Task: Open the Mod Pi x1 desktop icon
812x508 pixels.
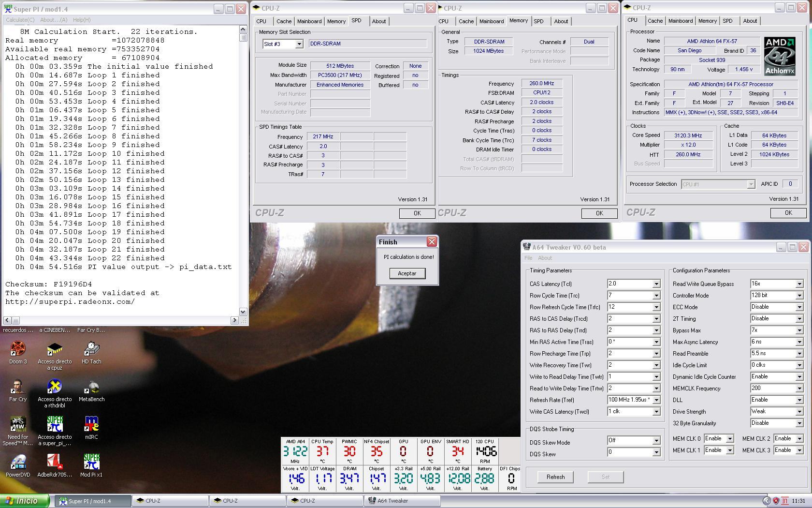Action: [91, 463]
